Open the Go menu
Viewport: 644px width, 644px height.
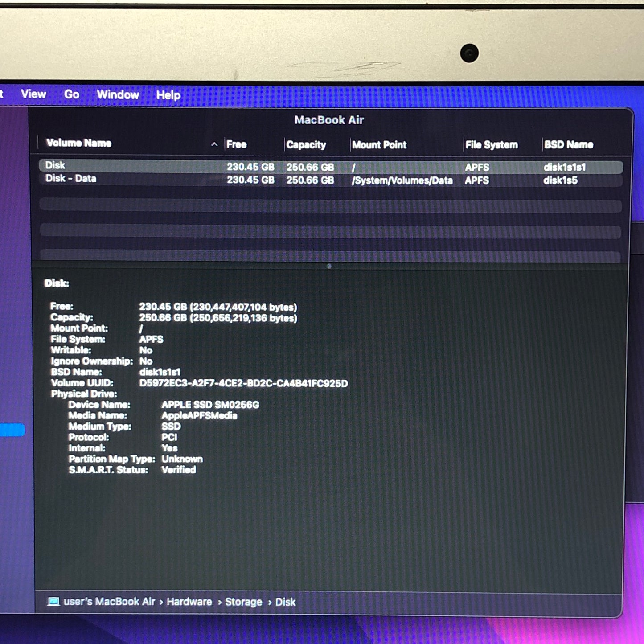(x=72, y=94)
